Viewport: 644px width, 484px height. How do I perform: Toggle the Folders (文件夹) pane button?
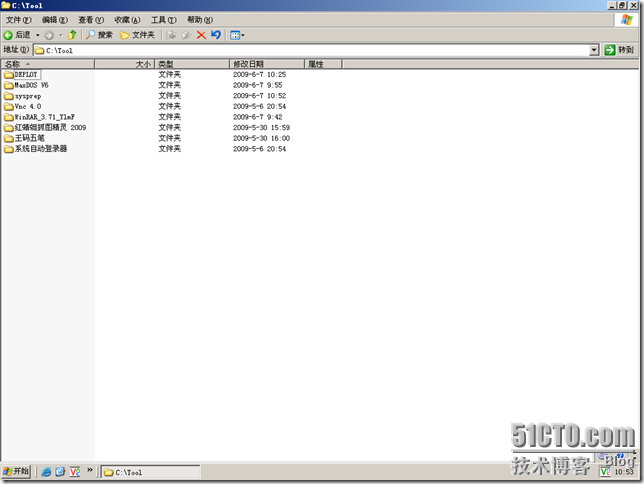pos(137,35)
